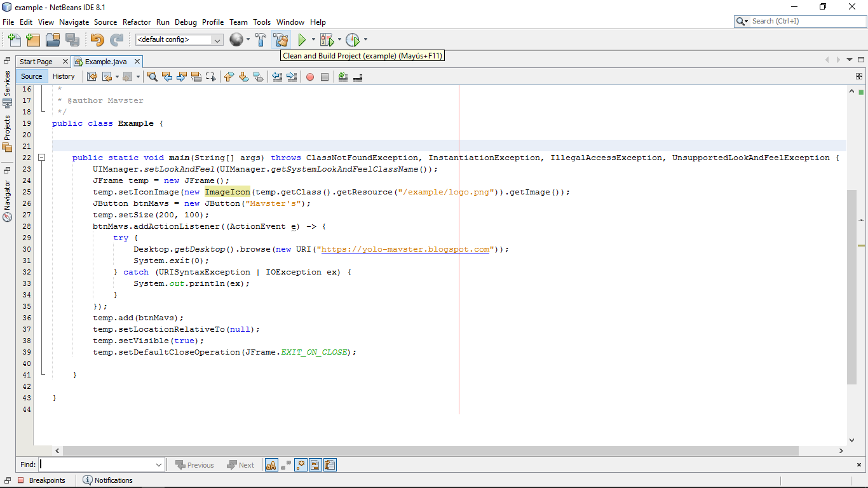Enable Regular Expression search option
868x488 pixels.
pyautogui.click(x=300, y=464)
